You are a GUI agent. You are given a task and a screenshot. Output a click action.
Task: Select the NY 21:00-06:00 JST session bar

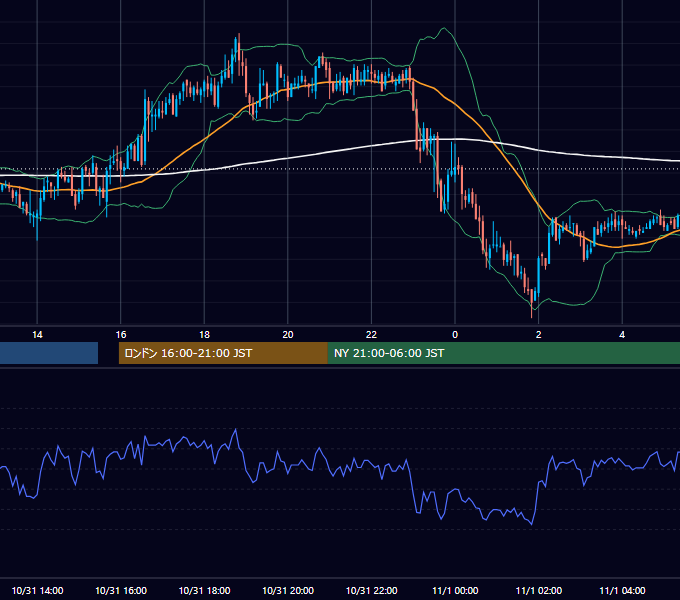(x=504, y=353)
